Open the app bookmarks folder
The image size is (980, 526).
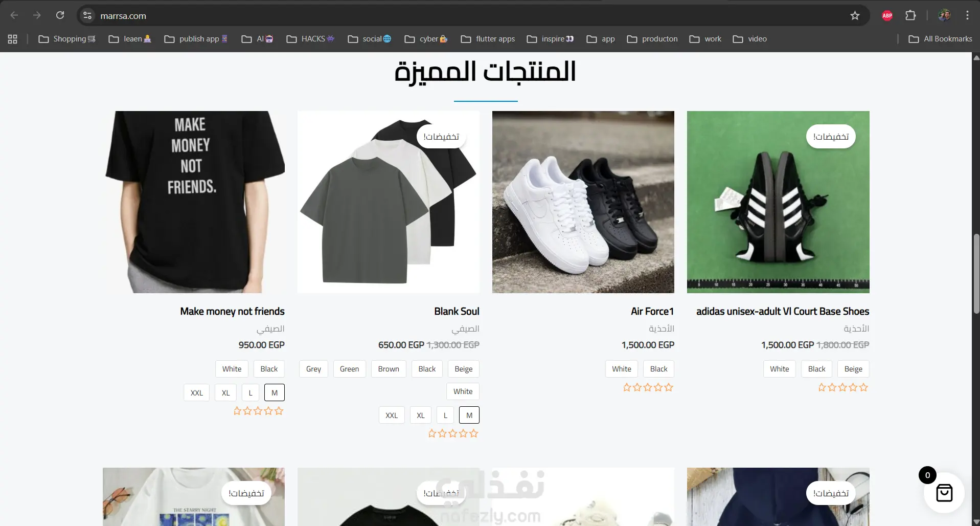601,39
